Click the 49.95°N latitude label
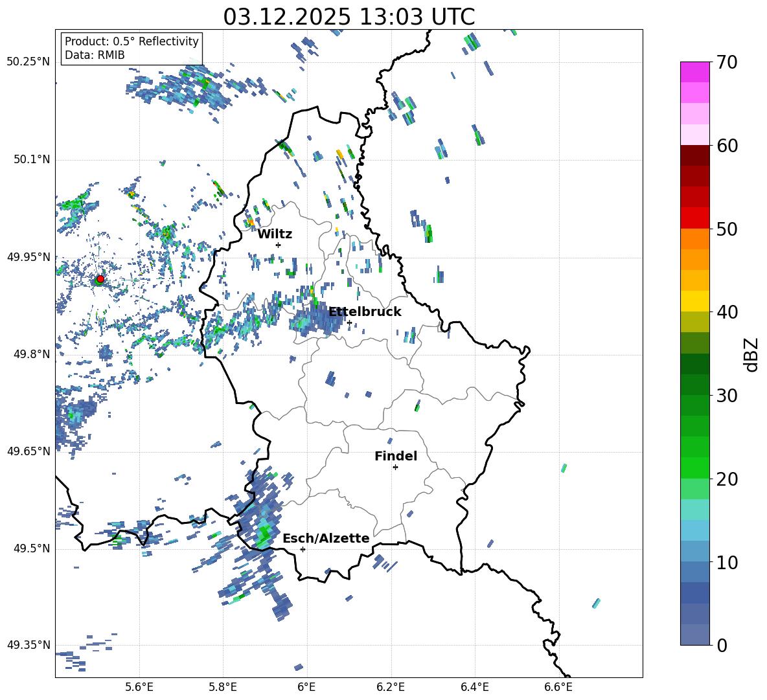This screenshot has width=767, height=700. pyautogui.click(x=29, y=258)
